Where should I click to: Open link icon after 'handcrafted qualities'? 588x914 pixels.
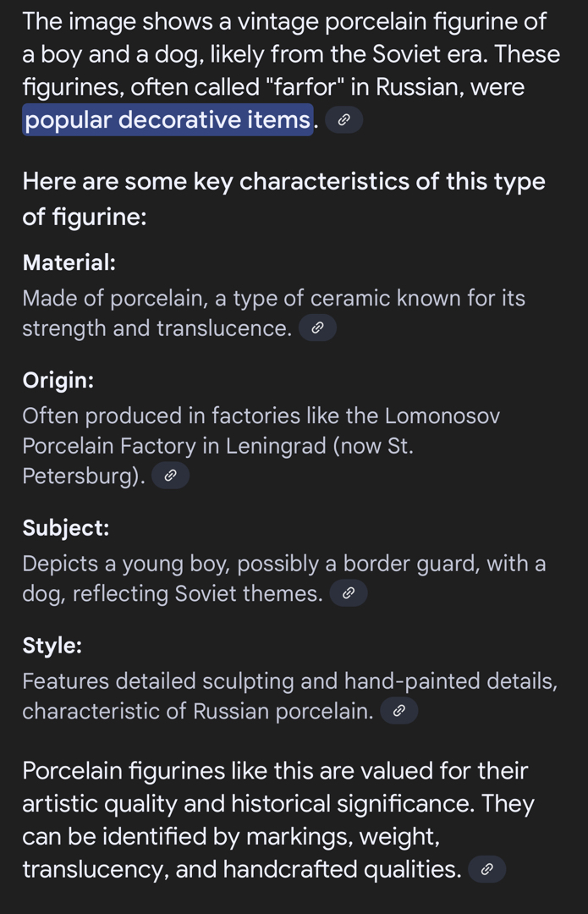click(x=487, y=869)
